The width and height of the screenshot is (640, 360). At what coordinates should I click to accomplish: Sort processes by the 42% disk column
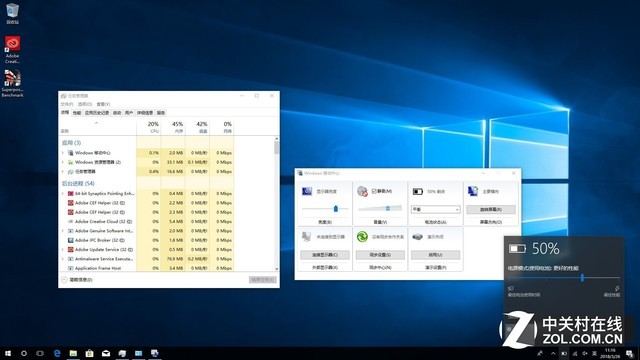tap(198, 127)
